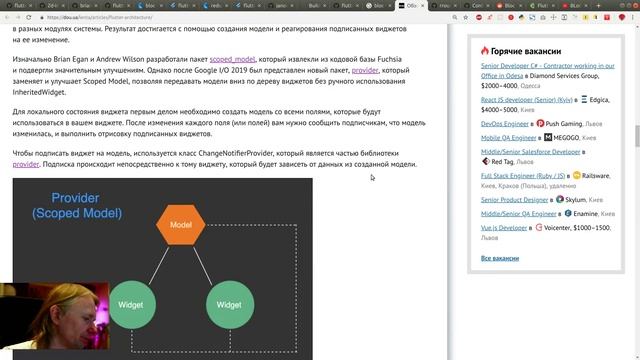Click the Push Gaming company logo
This screenshot has height=360, width=640.
(x=540, y=123)
